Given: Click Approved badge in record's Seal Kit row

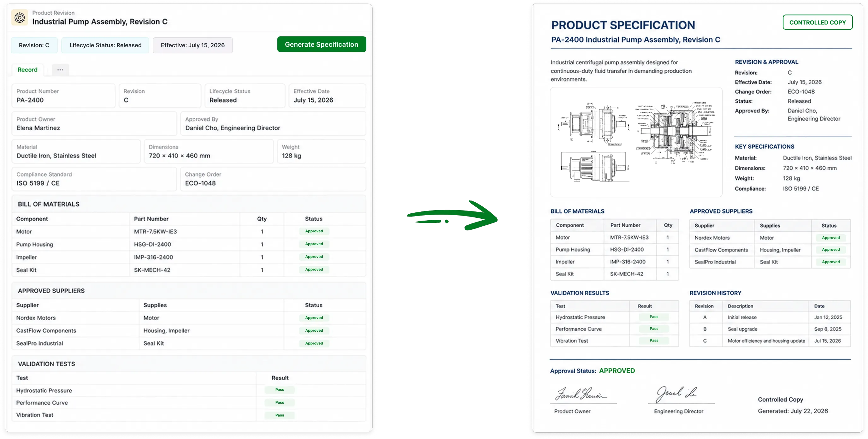Looking at the screenshot, I should click(314, 270).
